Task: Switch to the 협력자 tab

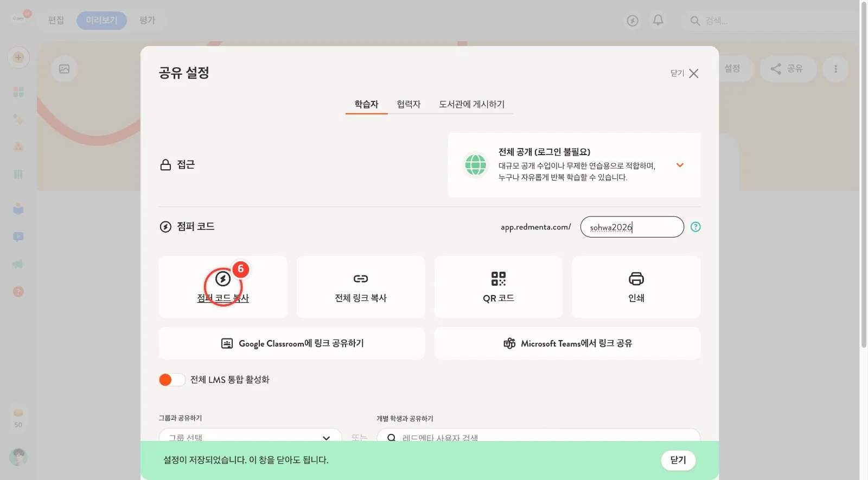Action: click(x=409, y=104)
